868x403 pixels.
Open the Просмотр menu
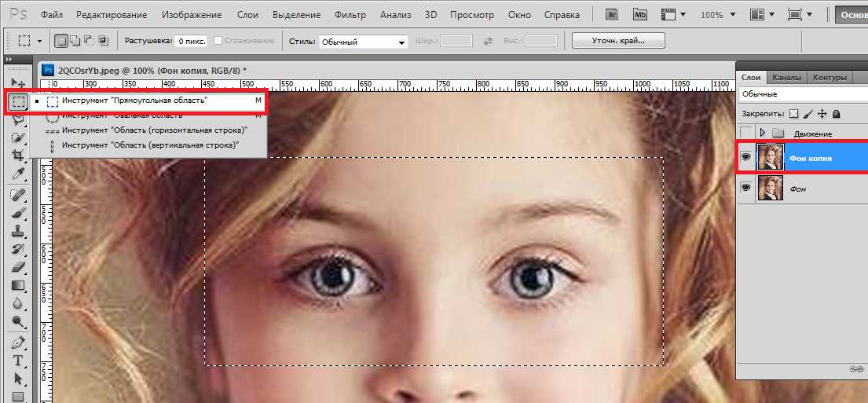coord(471,15)
